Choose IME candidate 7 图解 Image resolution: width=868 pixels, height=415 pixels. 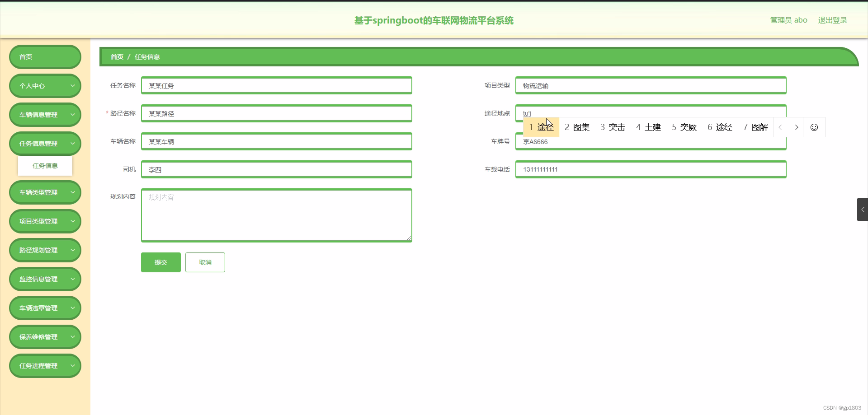click(x=755, y=127)
